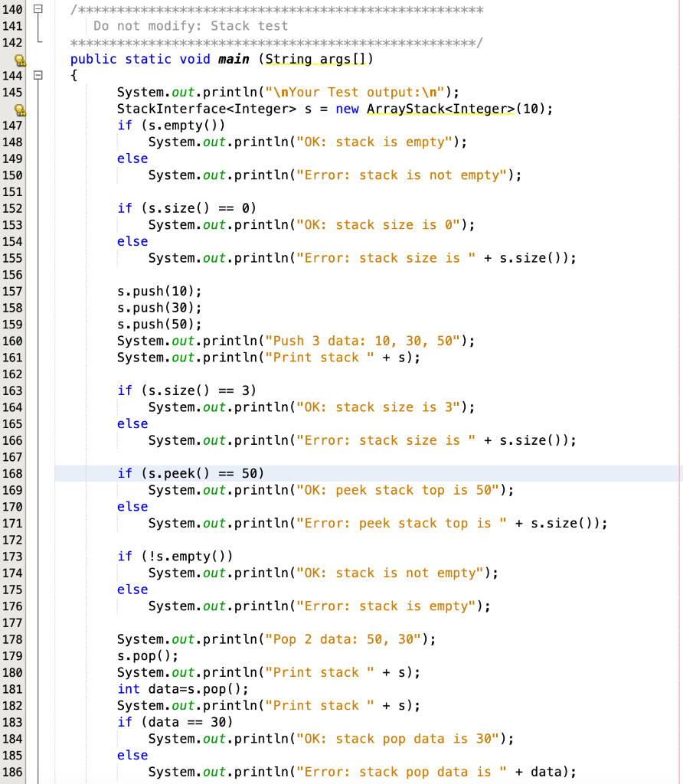The height and width of the screenshot is (784, 683).
Task: Click line number 168 in the gutter
Action: click(14, 473)
